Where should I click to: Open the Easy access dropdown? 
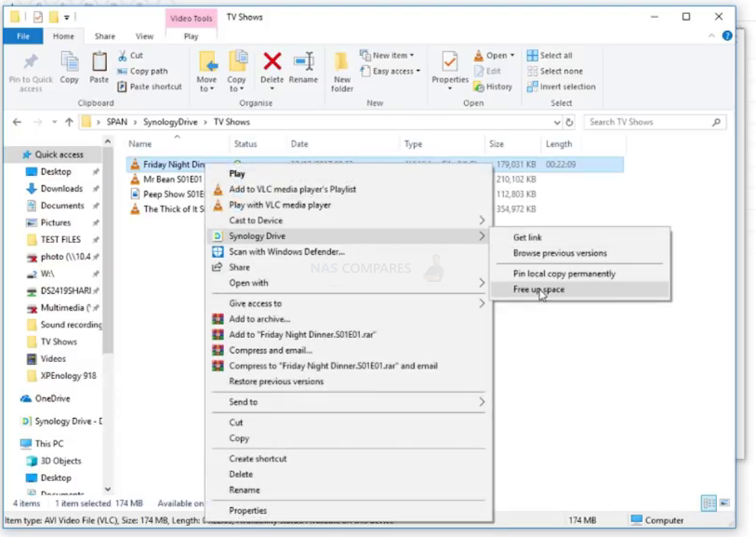[390, 71]
